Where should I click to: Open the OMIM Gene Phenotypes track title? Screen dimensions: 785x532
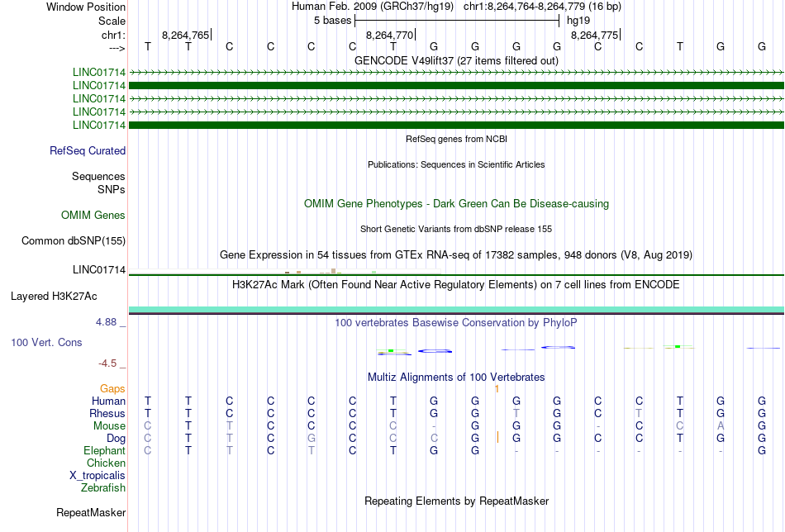[x=456, y=204]
